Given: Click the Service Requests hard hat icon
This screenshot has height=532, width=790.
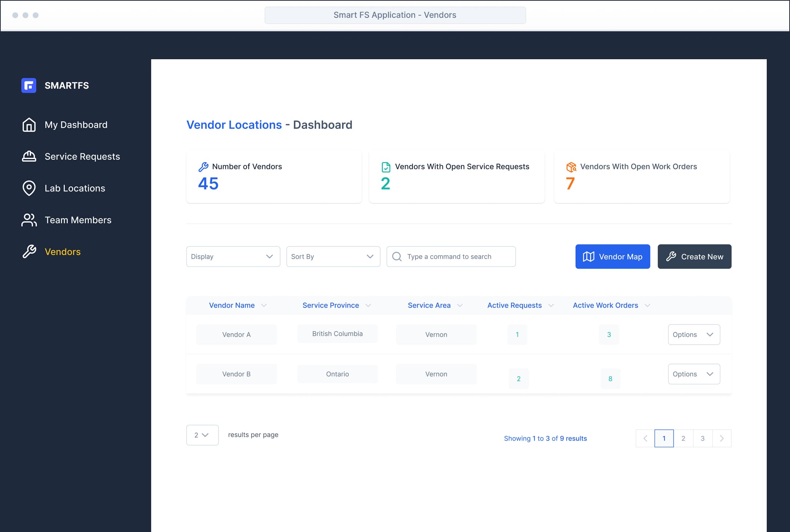Looking at the screenshot, I should point(29,156).
